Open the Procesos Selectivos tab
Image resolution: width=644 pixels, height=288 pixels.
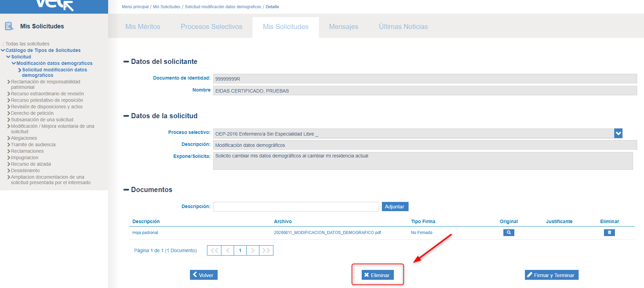pos(211,27)
